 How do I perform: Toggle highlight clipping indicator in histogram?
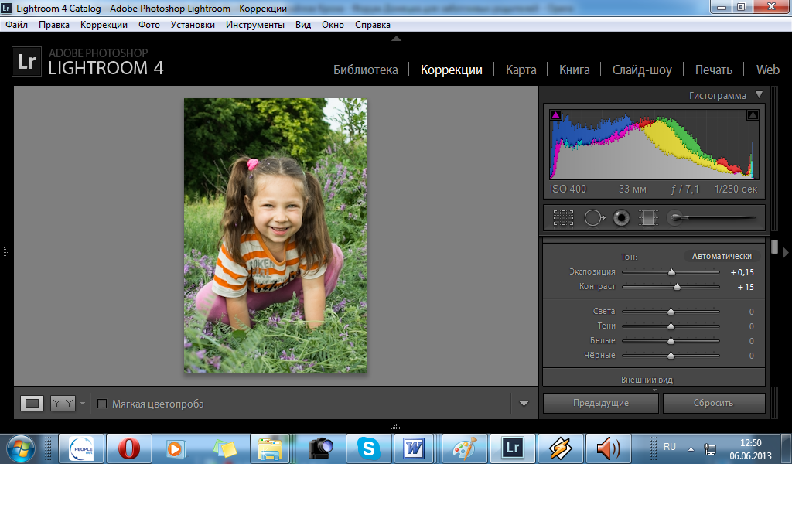click(x=753, y=115)
